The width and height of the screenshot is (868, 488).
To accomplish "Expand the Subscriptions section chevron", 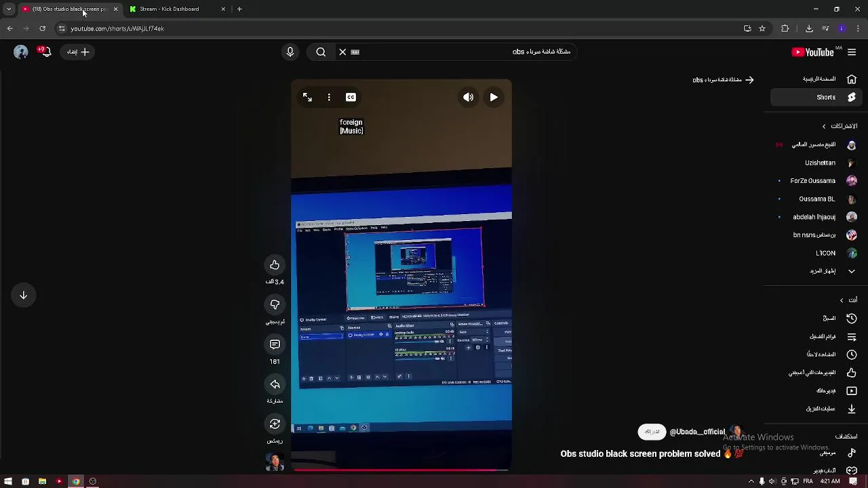I will (824, 126).
